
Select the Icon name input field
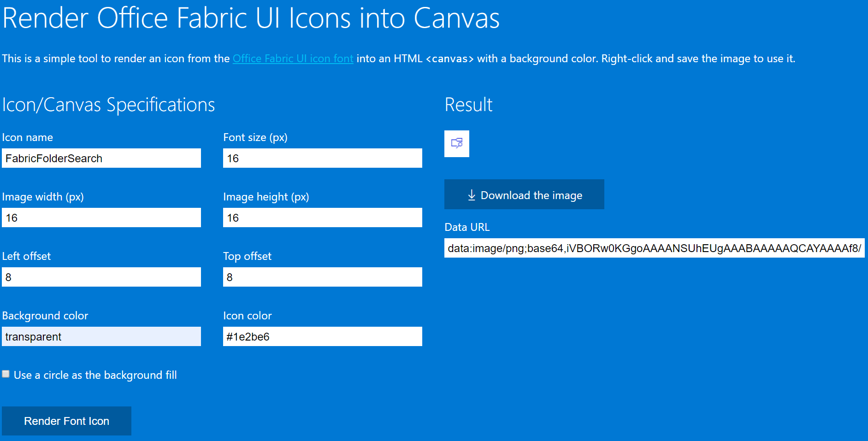click(x=101, y=158)
